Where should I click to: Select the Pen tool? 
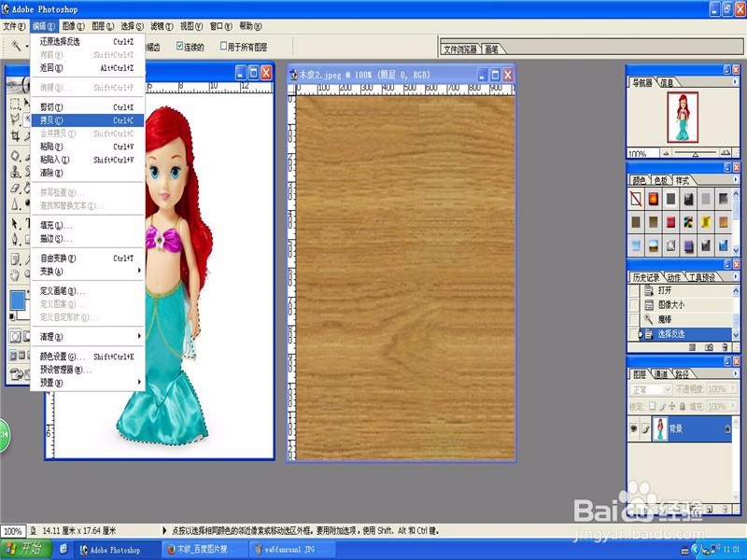[15, 238]
